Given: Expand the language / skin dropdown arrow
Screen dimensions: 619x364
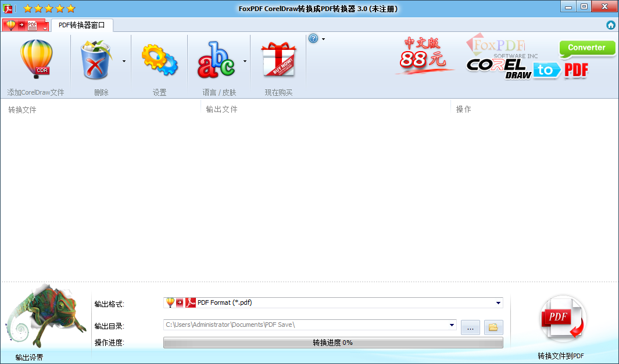Looking at the screenshot, I should pos(245,61).
